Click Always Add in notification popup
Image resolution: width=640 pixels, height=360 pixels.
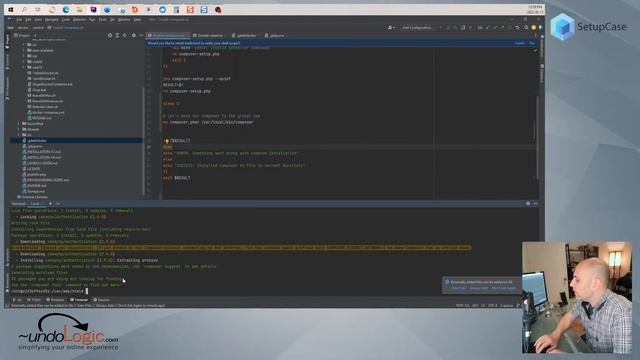point(479,288)
